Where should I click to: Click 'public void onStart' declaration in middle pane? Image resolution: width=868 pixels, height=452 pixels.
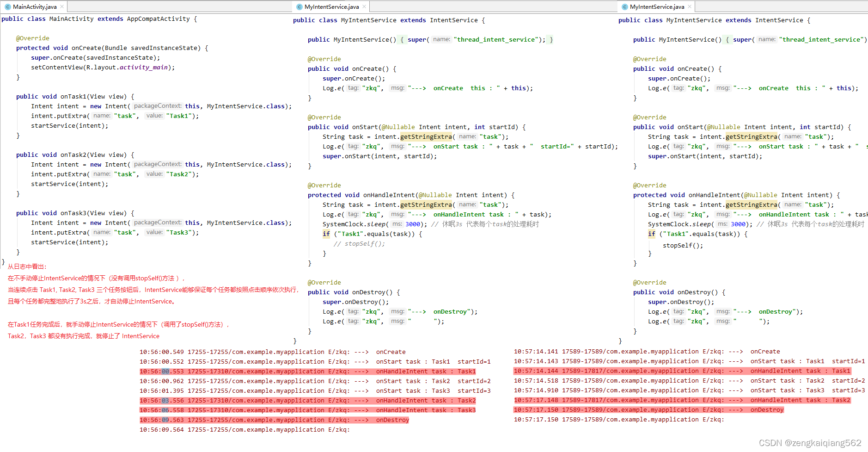417,127
